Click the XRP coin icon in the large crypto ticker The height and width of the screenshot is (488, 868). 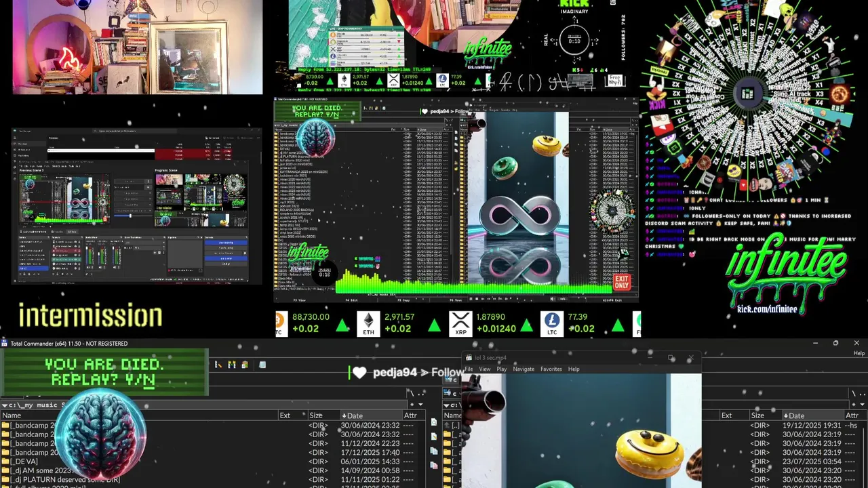[x=460, y=323]
